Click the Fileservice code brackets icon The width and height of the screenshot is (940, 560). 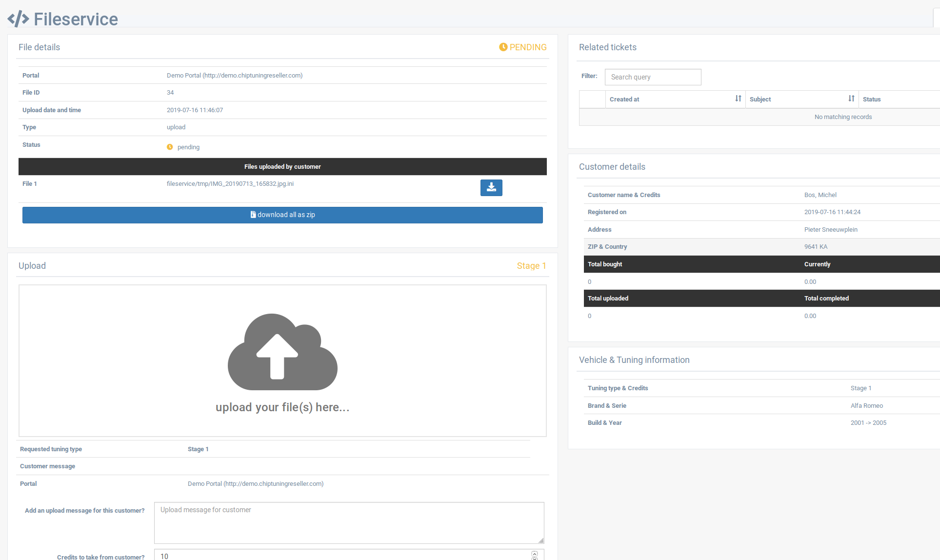tap(19, 19)
